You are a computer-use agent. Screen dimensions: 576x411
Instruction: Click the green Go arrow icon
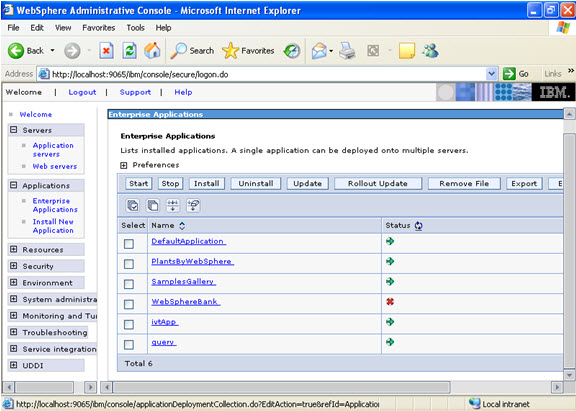[509, 74]
